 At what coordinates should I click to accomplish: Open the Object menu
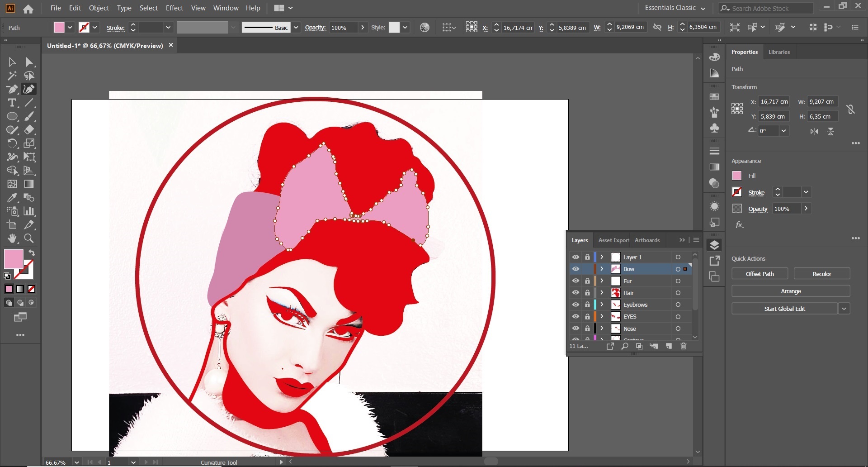99,8
